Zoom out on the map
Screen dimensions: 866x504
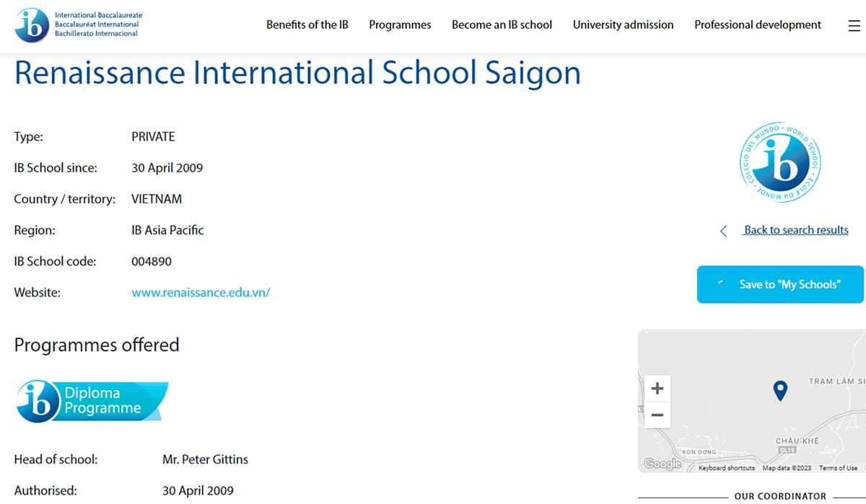click(657, 415)
